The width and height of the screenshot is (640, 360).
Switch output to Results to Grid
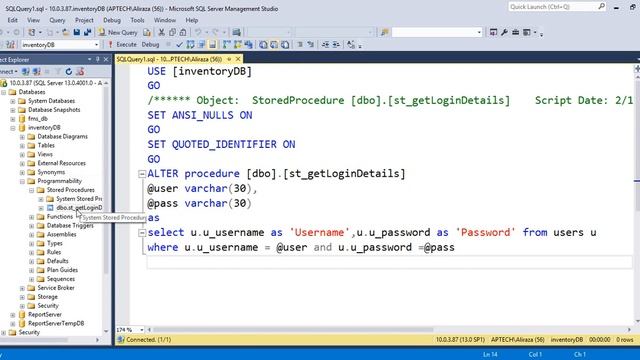pyautogui.click(x=274, y=44)
